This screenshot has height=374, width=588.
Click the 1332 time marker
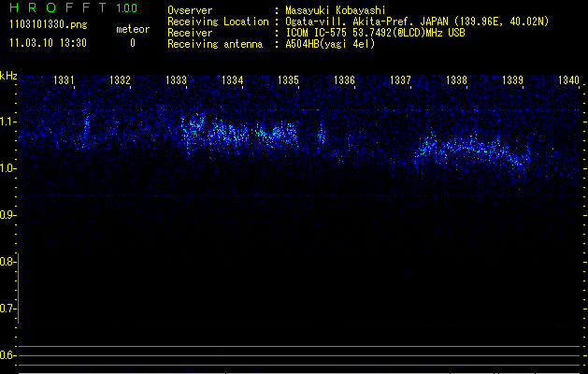[120, 80]
